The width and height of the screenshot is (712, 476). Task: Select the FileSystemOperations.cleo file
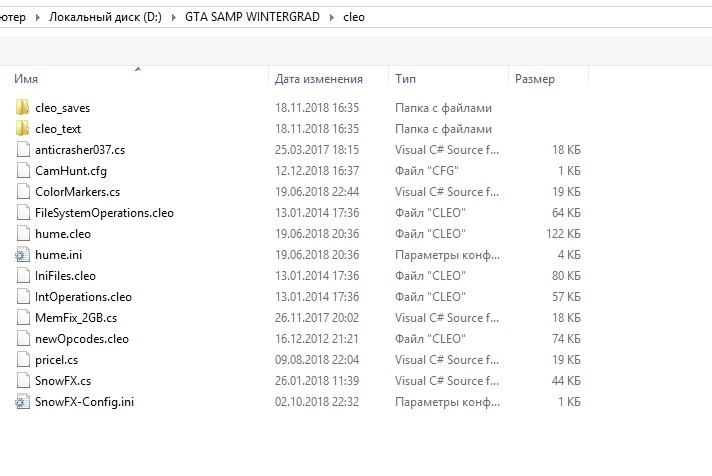click(x=104, y=212)
